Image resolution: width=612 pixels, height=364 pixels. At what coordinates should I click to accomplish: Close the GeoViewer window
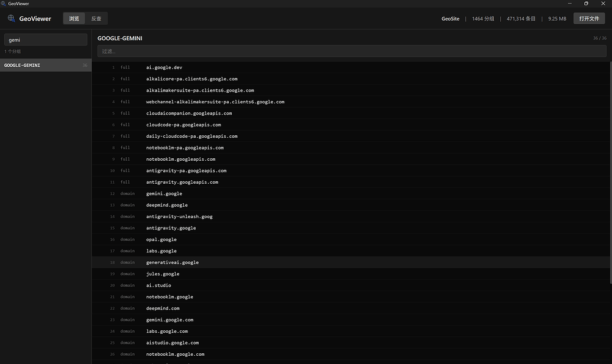pyautogui.click(x=603, y=4)
